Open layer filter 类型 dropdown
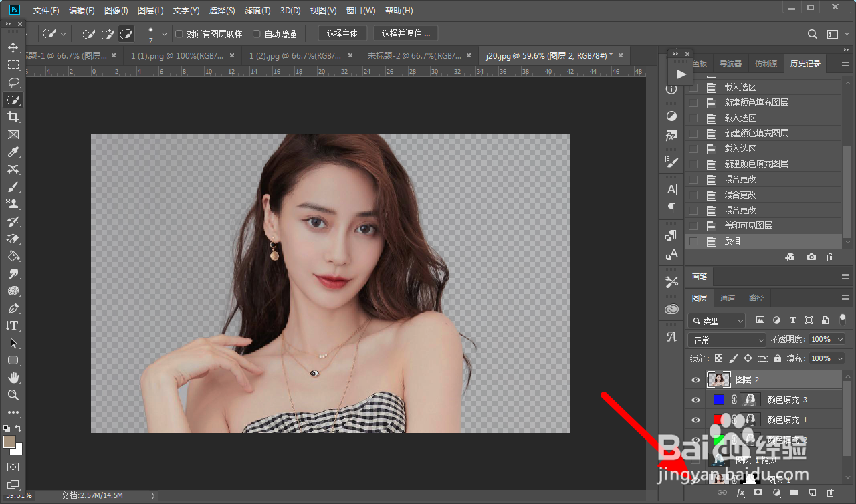 click(x=716, y=321)
